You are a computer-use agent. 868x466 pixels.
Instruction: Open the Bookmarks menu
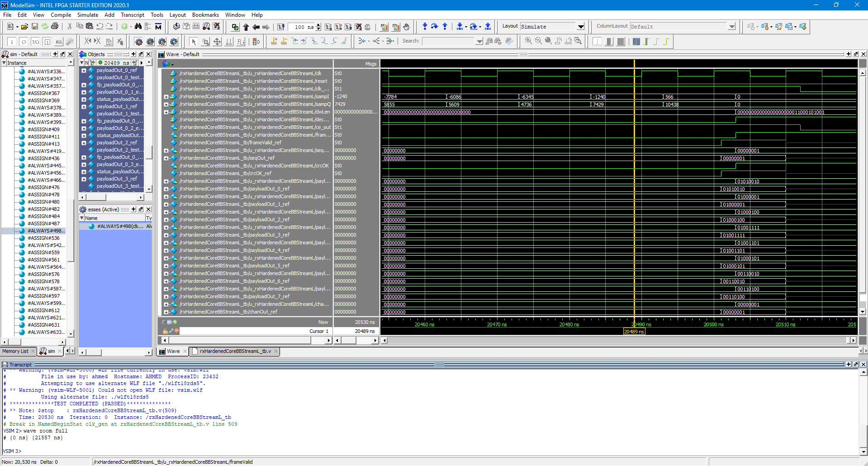point(205,15)
